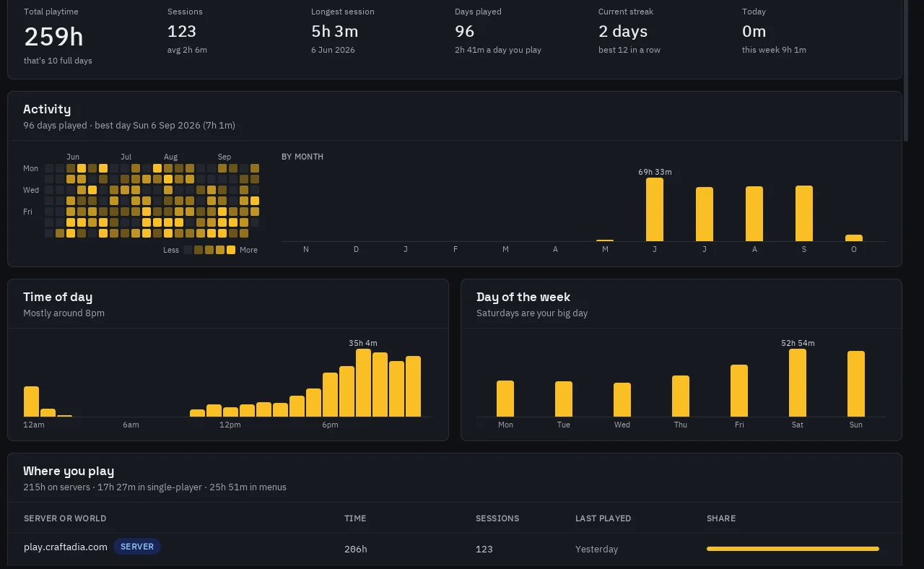
Task: Select the Thursday bar in Day of the week
Action: point(681,396)
